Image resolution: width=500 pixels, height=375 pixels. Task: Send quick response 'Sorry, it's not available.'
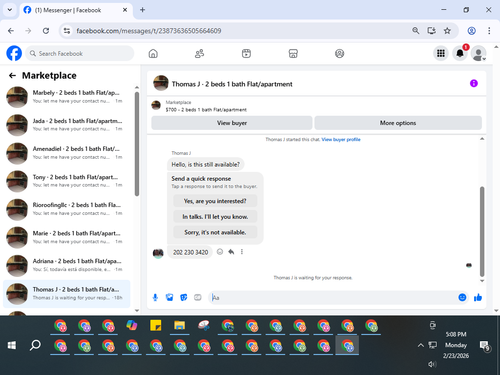click(215, 232)
